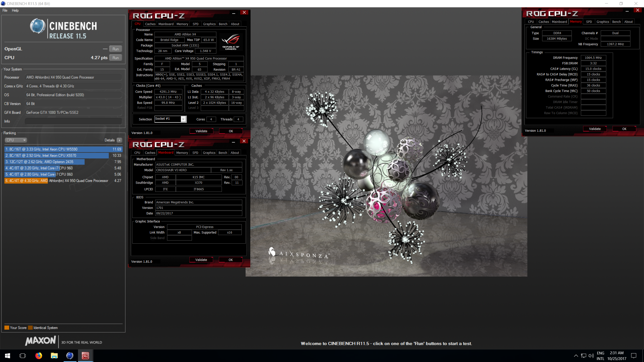The width and height of the screenshot is (644, 362).
Task: Show hidden tray icons chevron
Action: point(576,356)
